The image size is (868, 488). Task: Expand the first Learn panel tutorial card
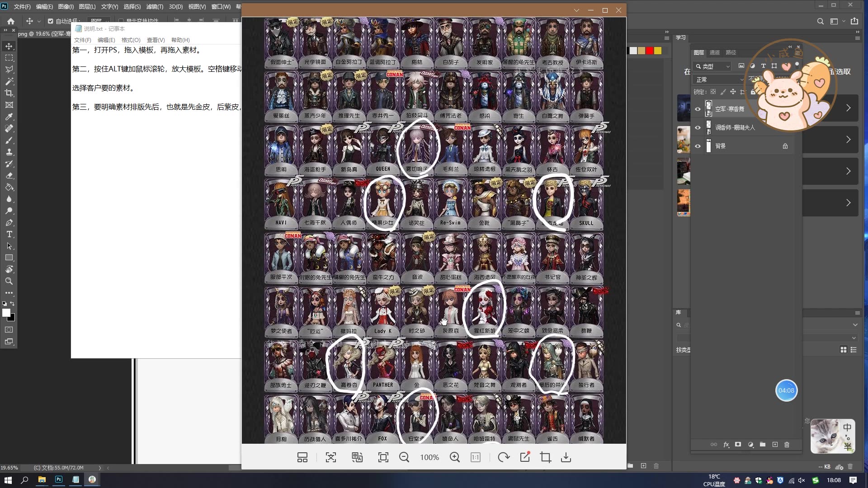[x=848, y=108]
